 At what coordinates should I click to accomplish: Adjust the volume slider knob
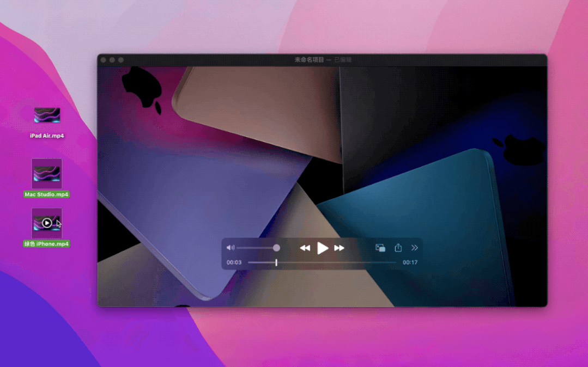276,248
